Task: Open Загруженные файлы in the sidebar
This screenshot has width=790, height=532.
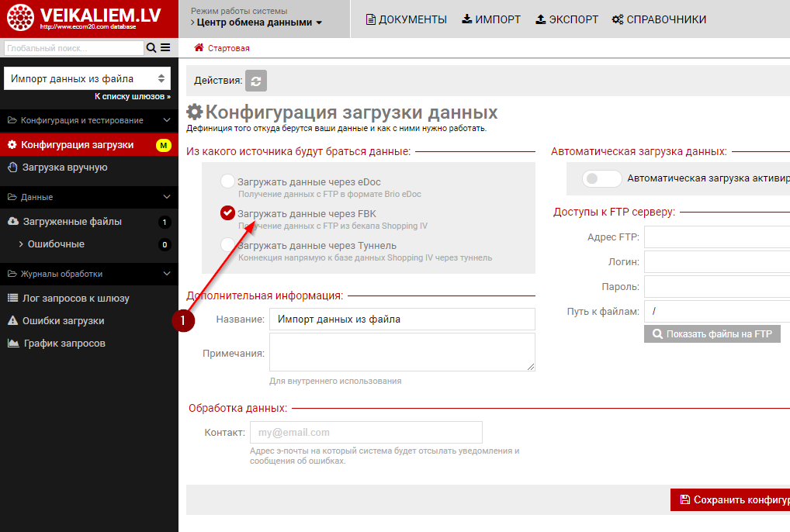Action: click(72, 222)
